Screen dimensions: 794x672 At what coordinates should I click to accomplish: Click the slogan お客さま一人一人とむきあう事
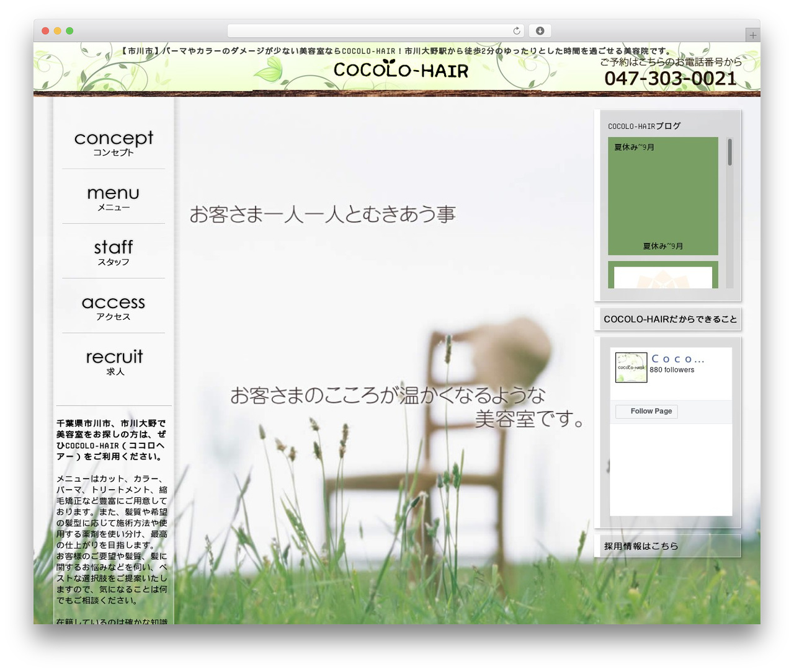point(323,214)
